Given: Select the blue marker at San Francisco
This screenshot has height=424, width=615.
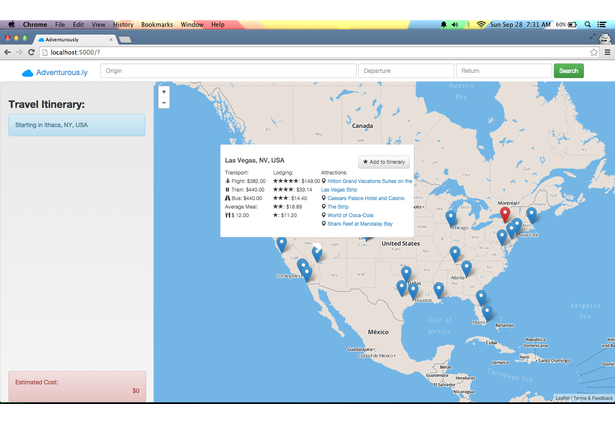Looking at the screenshot, I should pos(282,245).
